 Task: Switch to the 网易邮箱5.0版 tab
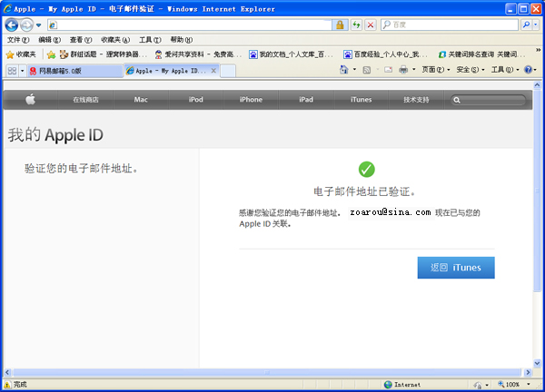[x=74, y=71]
